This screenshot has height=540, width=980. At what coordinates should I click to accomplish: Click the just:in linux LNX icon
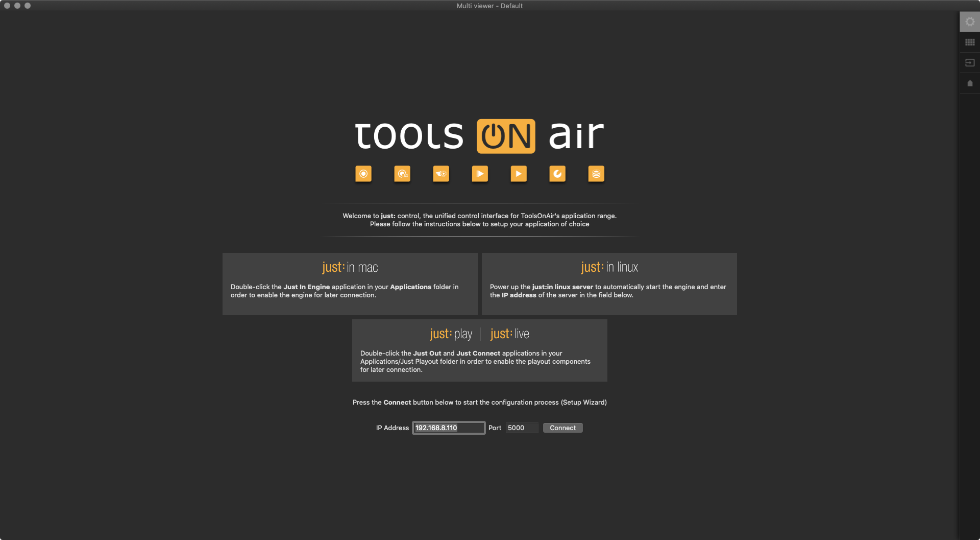(402, 174)
